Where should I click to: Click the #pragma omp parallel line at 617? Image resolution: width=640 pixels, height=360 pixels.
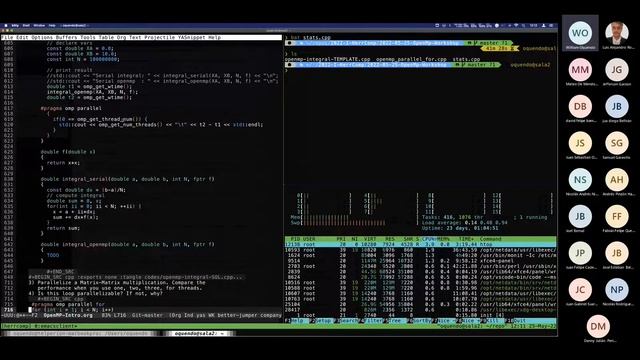pos(71,108)
